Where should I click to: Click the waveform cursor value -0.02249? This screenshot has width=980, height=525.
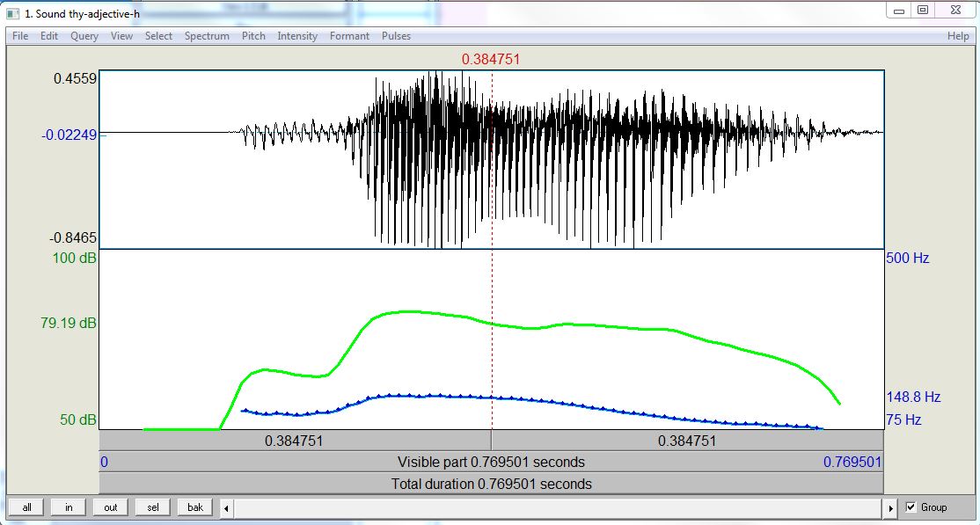pyautogui.click(x=69, y=135)
